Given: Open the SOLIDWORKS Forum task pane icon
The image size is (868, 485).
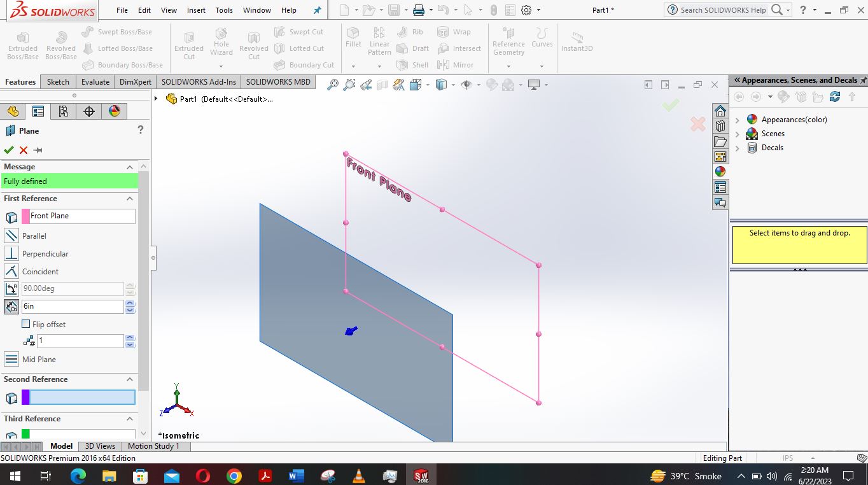Looking at the screenshot, I should 720,202.
